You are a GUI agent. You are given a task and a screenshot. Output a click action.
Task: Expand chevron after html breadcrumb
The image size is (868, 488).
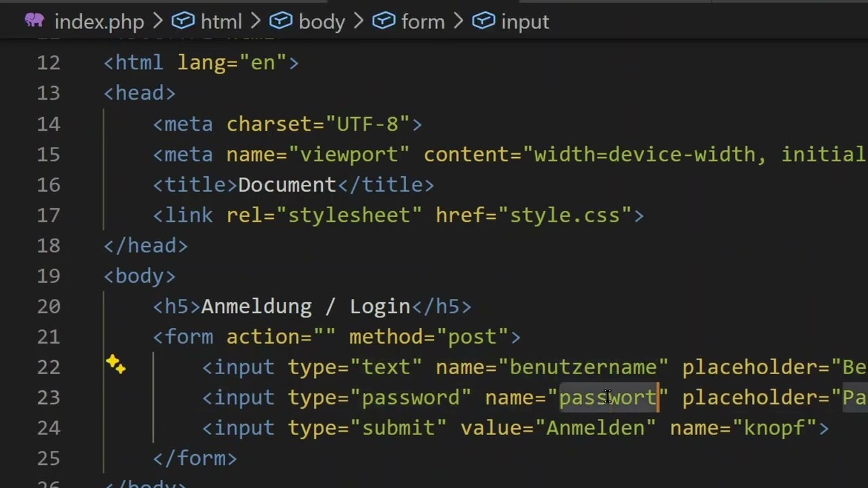coord(256,22)
